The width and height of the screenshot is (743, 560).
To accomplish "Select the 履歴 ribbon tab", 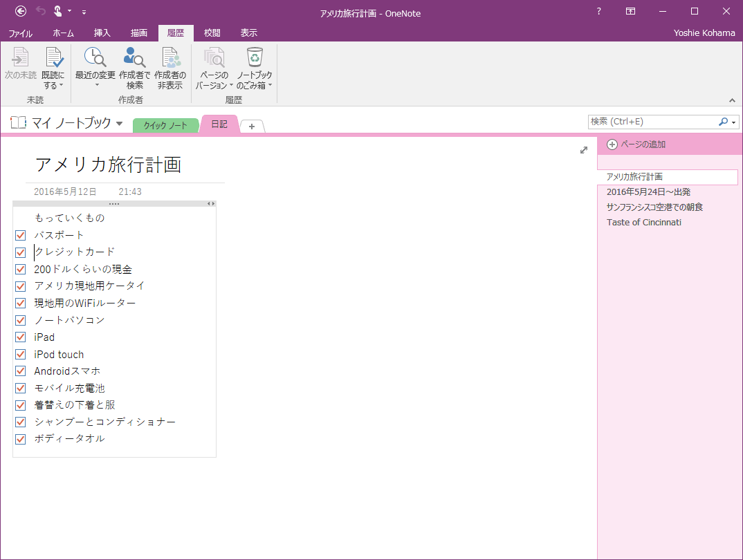I will point(176,33).
